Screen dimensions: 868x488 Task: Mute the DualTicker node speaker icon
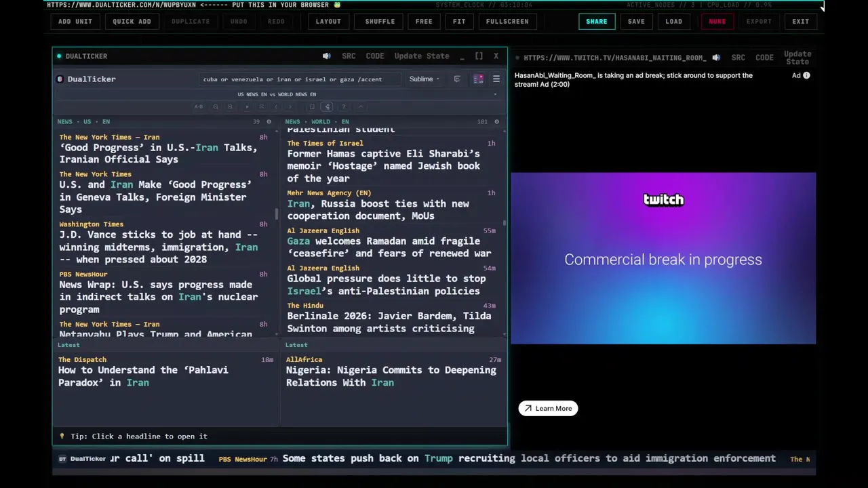326,56
